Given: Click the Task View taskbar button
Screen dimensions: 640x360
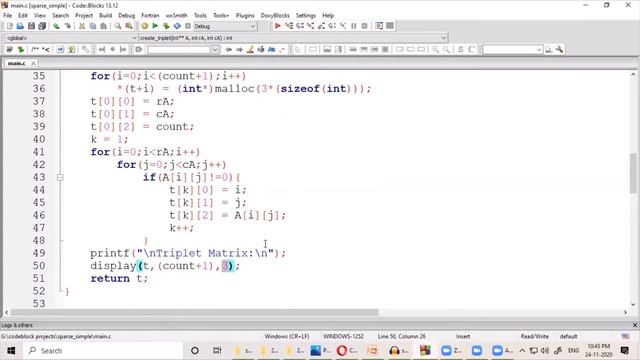Looking at the screenshot, I should 217,351.
